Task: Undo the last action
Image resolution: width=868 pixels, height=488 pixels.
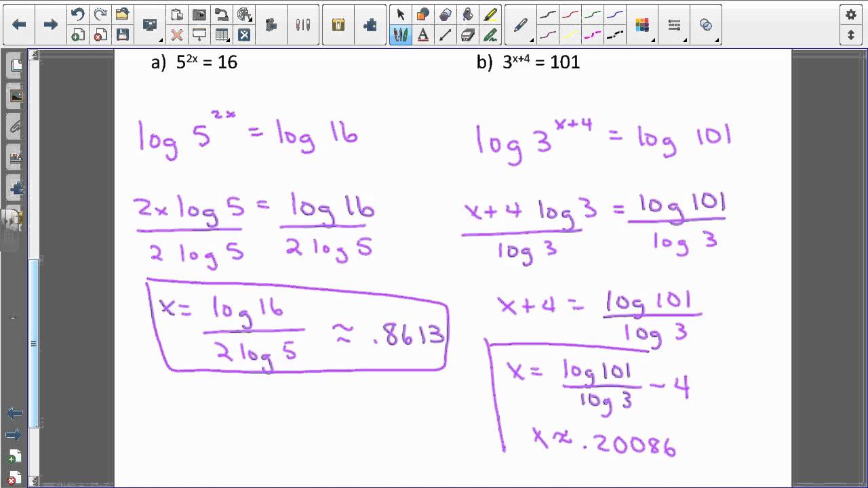Action: pyautogui.click(x=78, y=15)
